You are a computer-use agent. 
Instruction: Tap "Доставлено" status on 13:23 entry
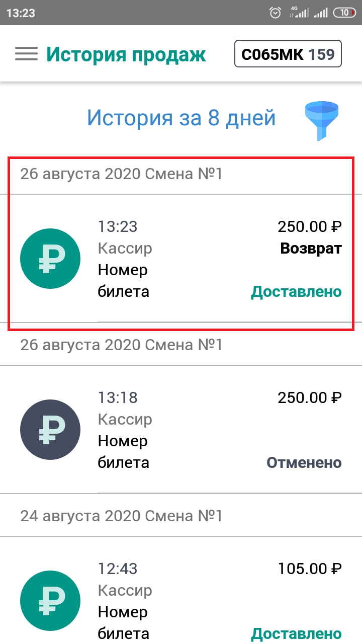coord(297,291)
